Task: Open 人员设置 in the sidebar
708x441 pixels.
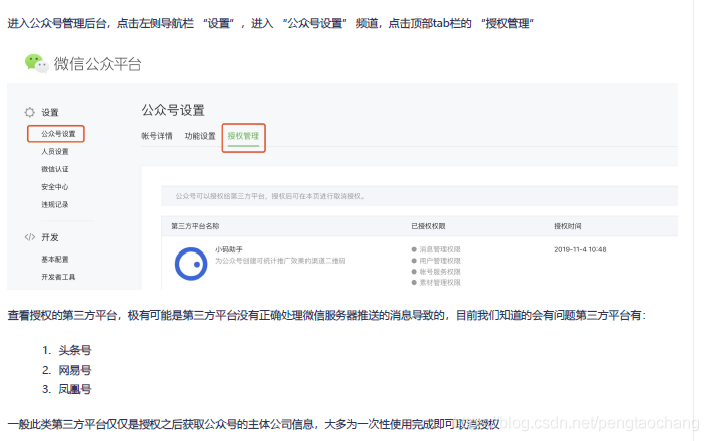Action: coord(55,151)
